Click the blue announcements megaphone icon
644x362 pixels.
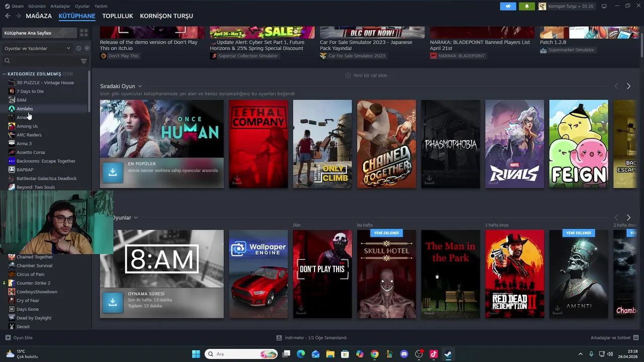click(508, 6)
